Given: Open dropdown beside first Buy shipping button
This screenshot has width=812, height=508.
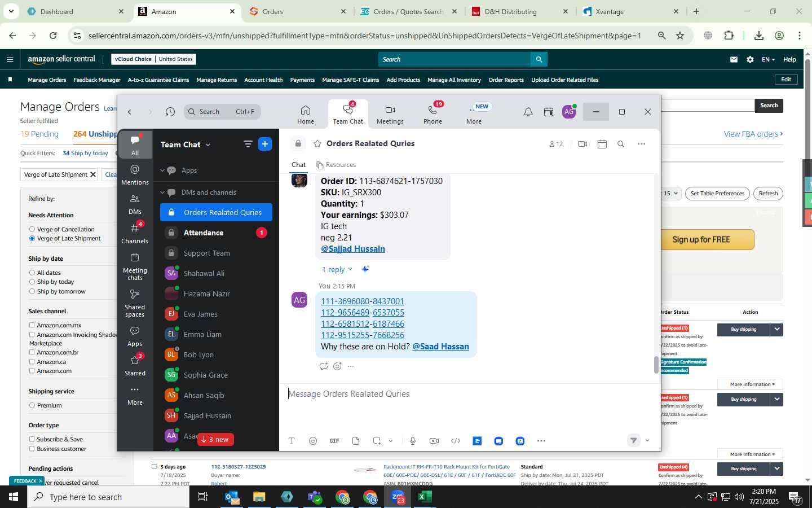Looking at the screenshot, I should [777, 329].
